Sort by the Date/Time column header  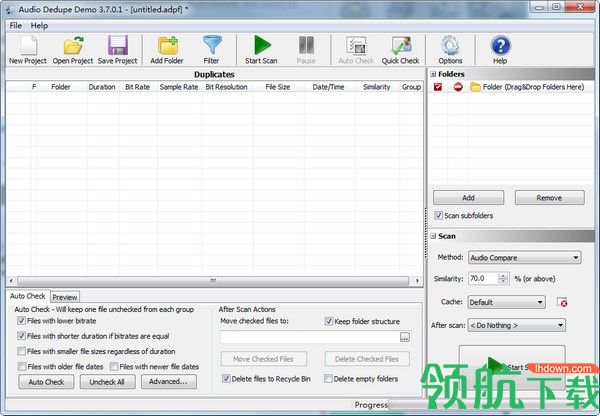(328, 87)
